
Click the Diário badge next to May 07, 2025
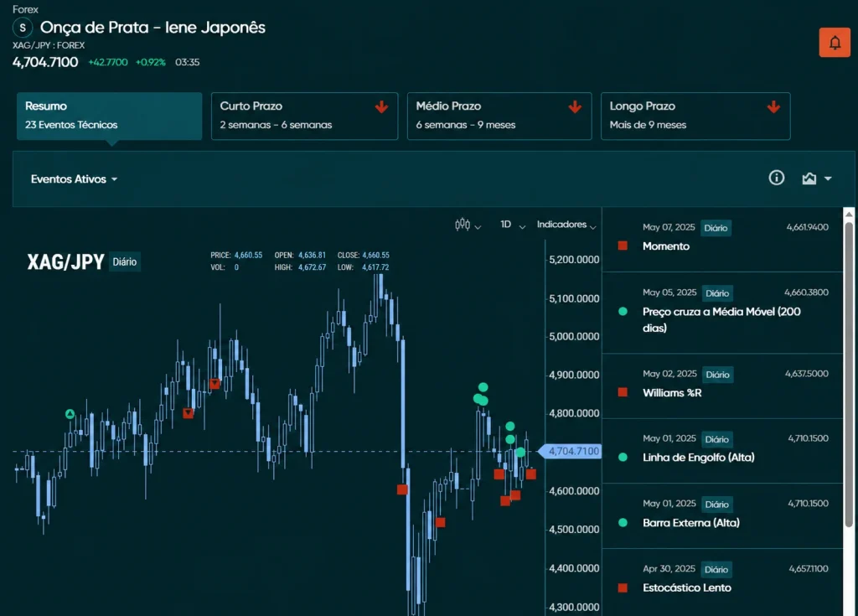tap(716, 228)
